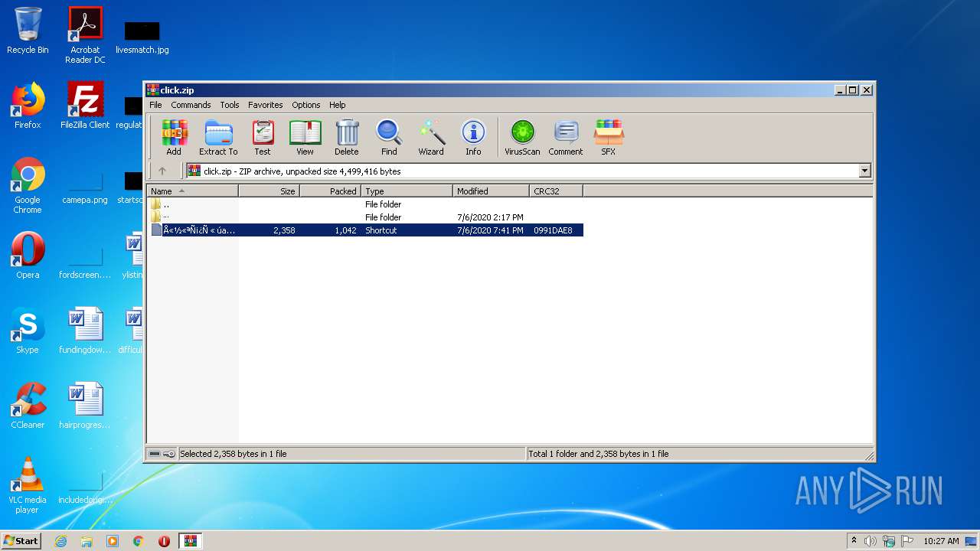Sort by the CRC32 column header
The height and width of the screenshot is (551, 980).
click(556, 191)
